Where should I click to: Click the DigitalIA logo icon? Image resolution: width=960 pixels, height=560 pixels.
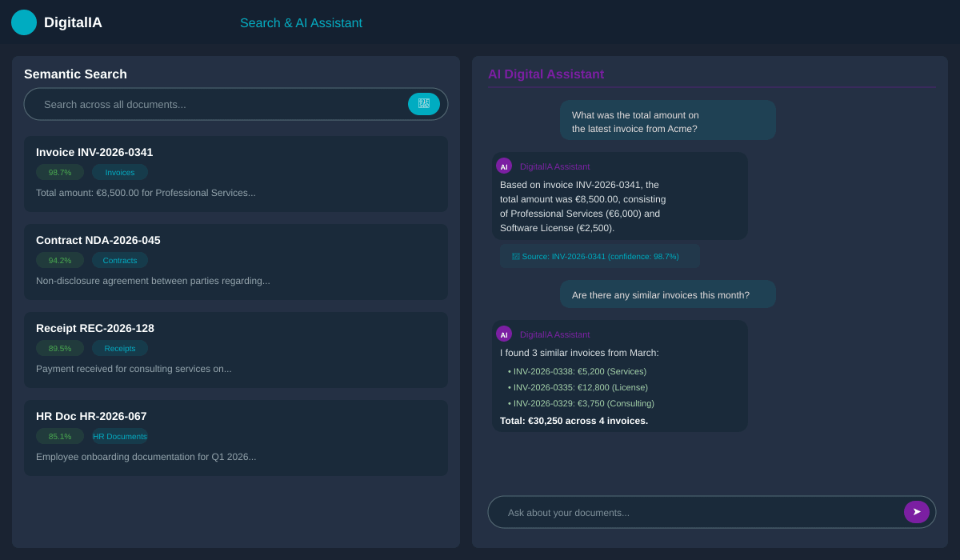coord(24,22)
